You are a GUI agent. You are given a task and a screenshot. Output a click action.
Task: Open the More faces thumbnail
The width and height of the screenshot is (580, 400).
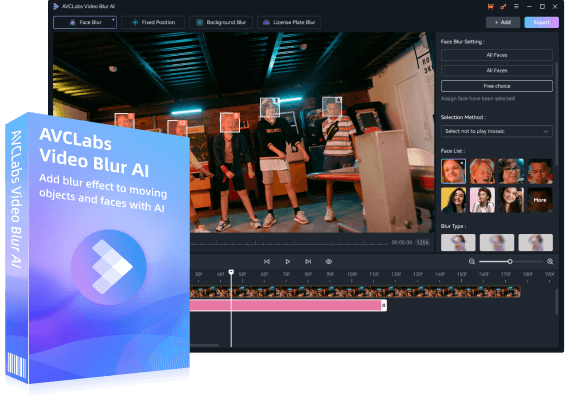(x=540, y=200)
